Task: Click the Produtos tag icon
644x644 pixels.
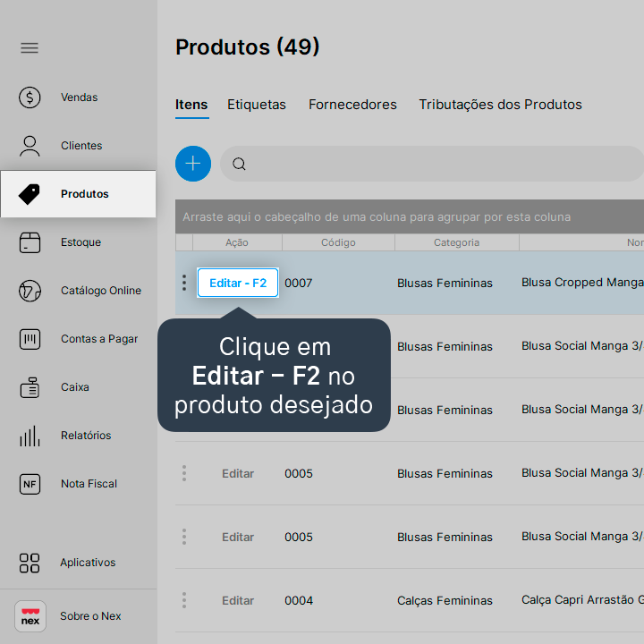Action: [30, 194]
